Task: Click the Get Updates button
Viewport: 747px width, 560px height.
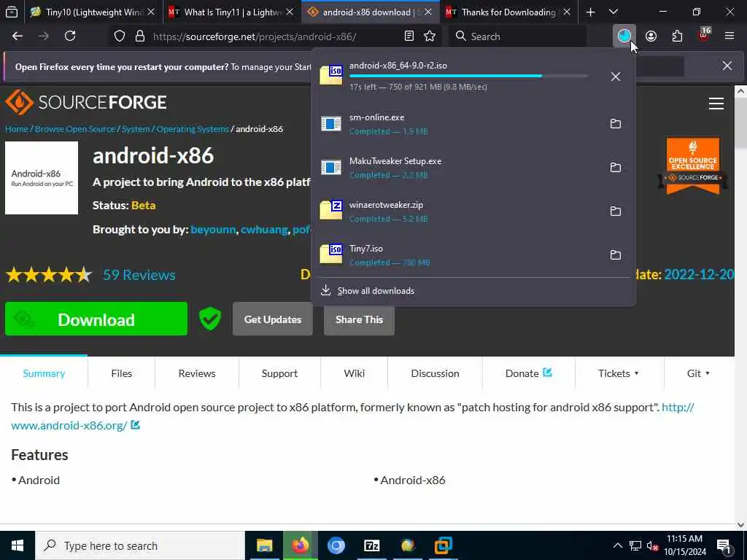Action: click(273, 319)
